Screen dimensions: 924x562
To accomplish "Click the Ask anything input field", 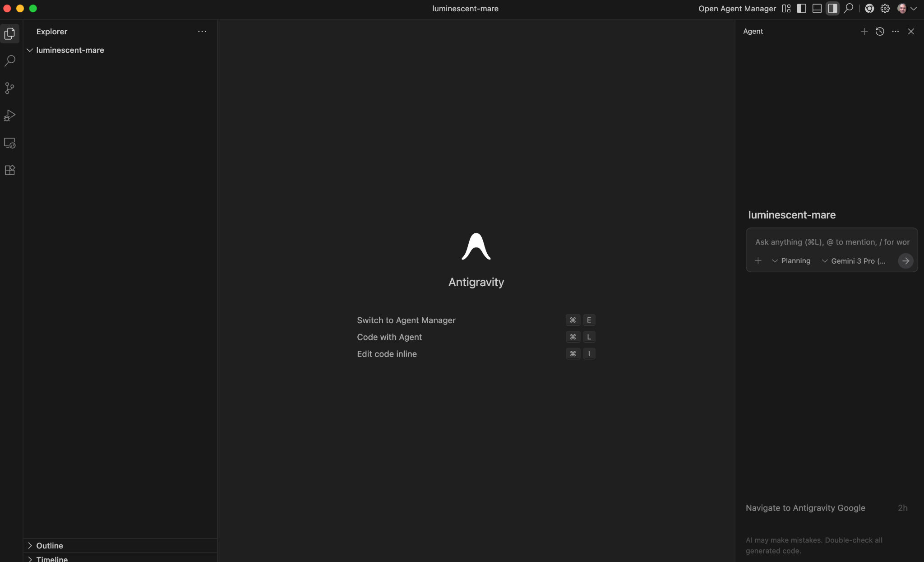I will [x=832, y=242].
